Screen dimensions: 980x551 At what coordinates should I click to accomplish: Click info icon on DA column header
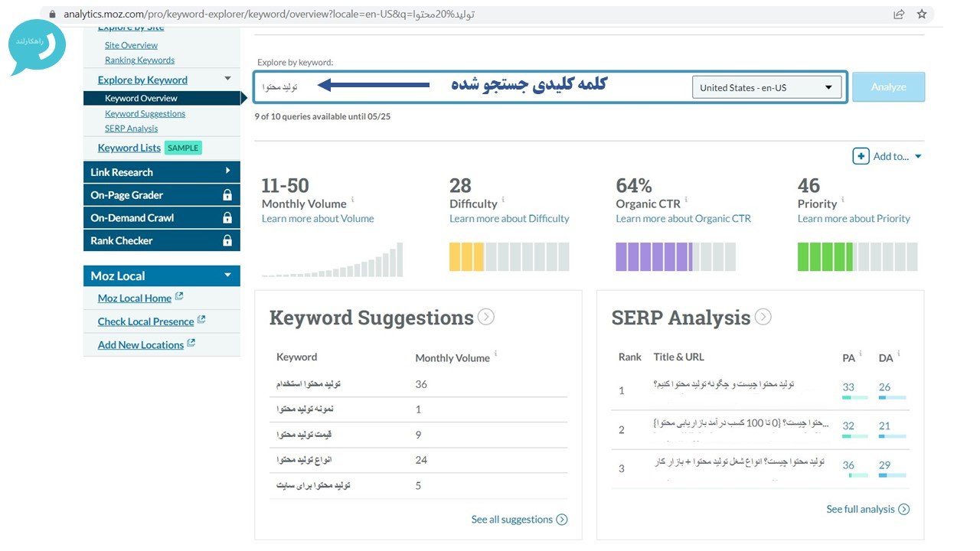[x=899, y=354]
